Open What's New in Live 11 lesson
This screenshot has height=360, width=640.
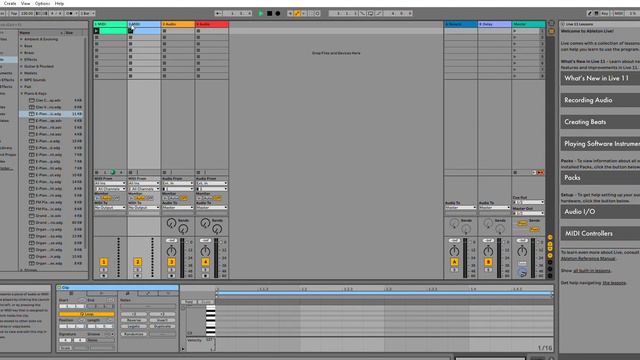click(x=600, y=78)
